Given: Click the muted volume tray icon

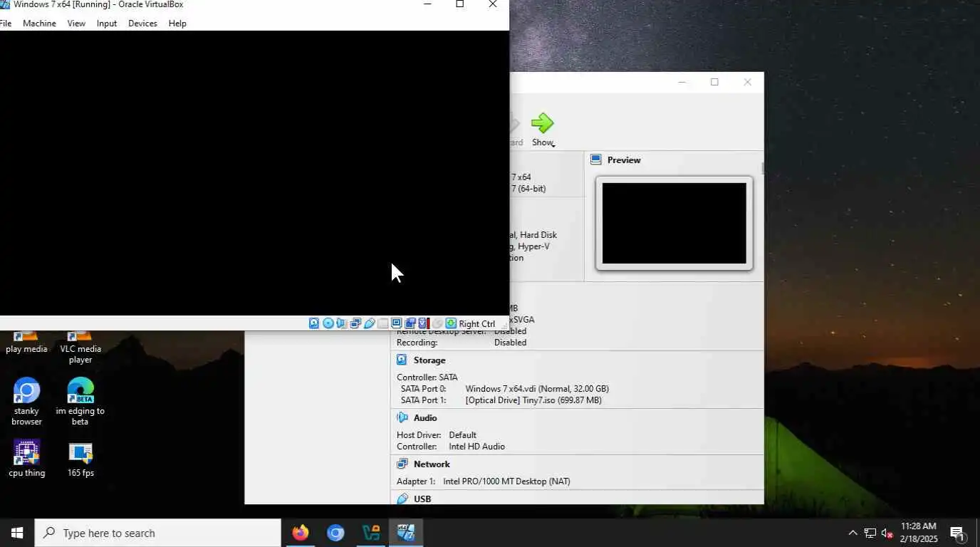Looking at the screenshot, I should (x=887, y=533).
